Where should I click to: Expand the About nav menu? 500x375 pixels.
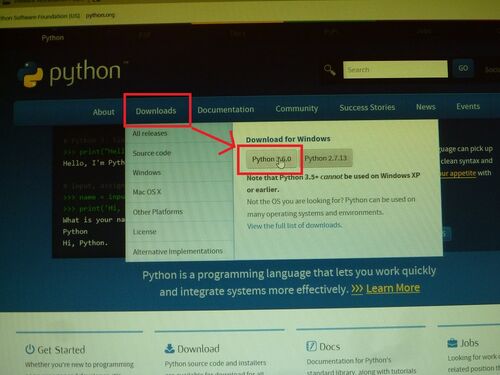pos(104,112)
